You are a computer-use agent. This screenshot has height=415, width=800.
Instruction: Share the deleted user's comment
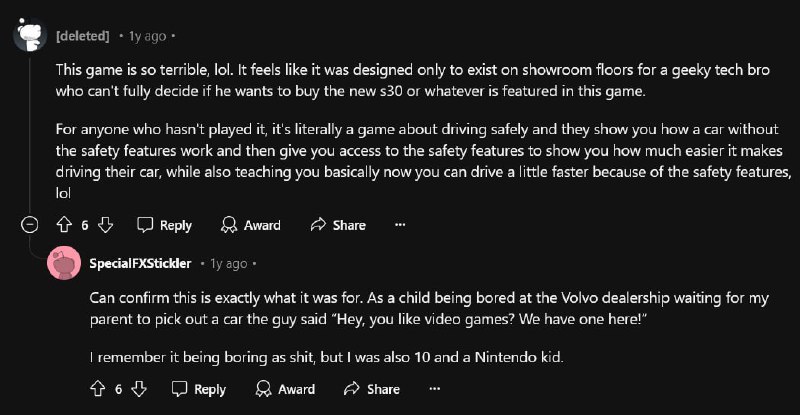point(338,225)
